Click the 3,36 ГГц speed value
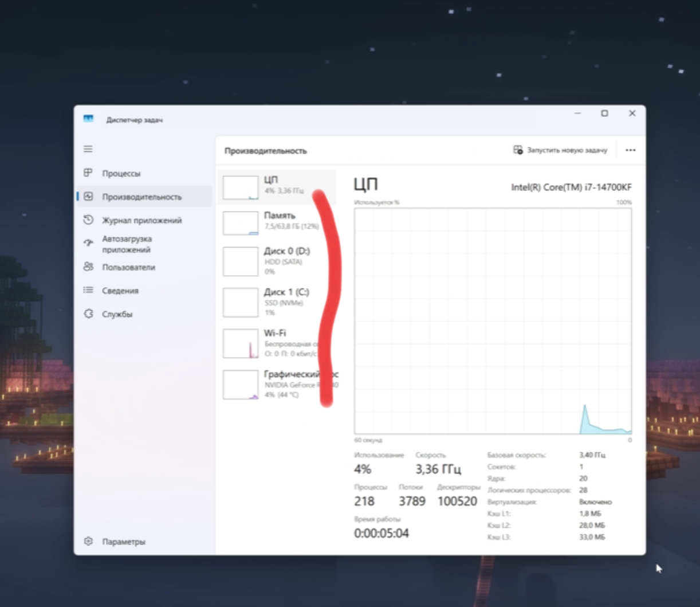Viewport: 700px width, 607px height. pyautogui.click(x=438, y=469)
